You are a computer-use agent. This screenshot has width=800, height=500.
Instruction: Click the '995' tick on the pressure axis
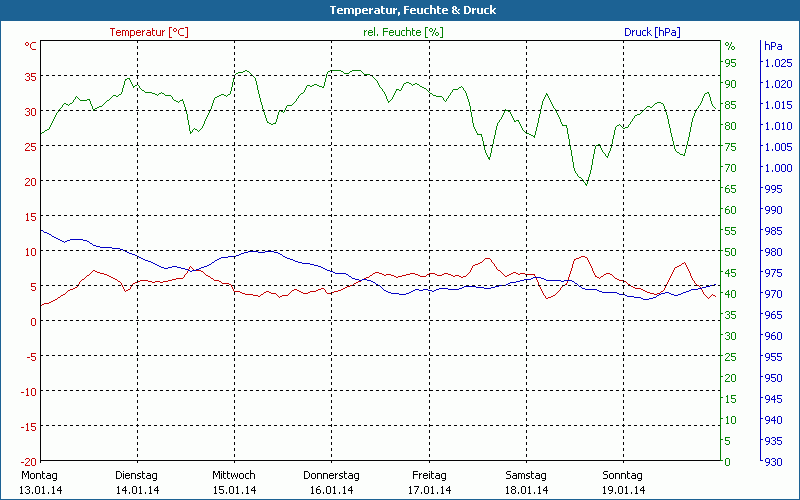(x=773, y=189)
